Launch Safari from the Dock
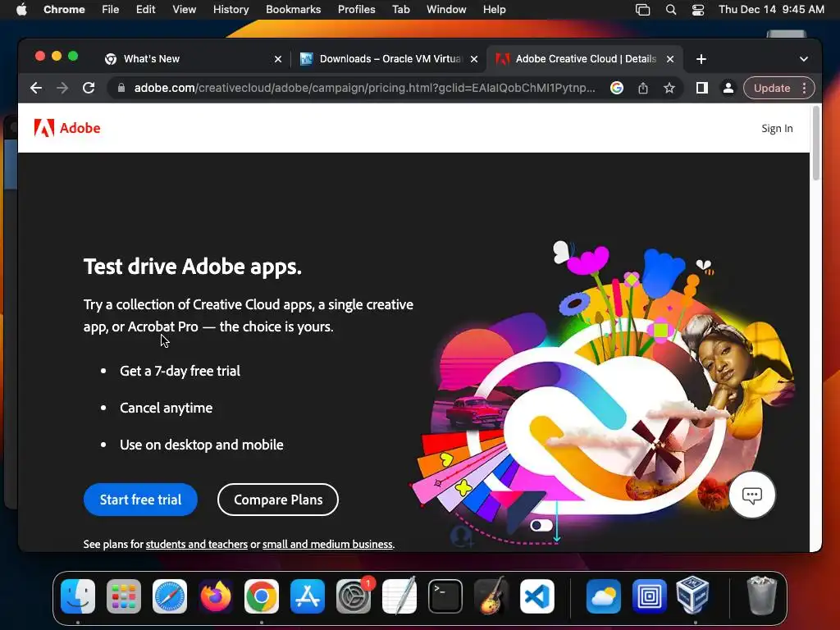This screenshot has height=630, width=840. pyautogui.click(x=170, y=596)
